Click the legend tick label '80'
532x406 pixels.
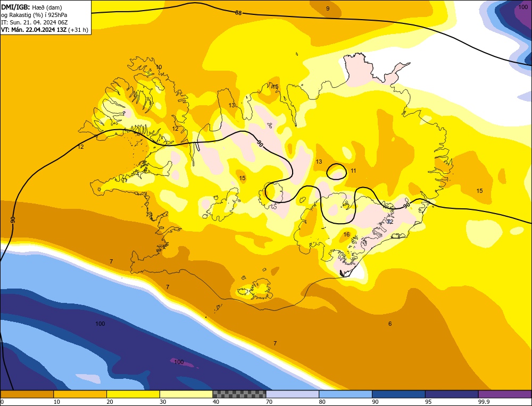pyautogui.click(x=322, y=402)
